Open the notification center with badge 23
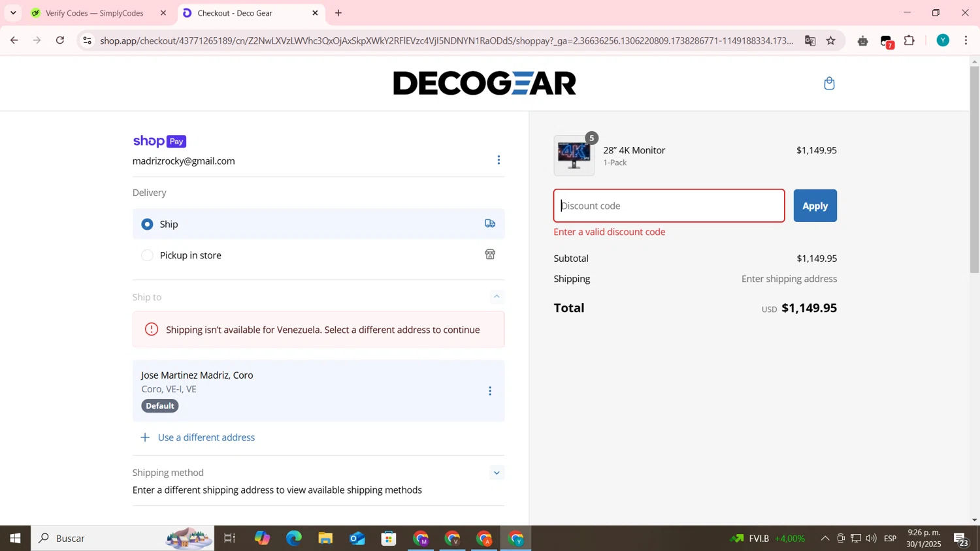Viewport: 980px width, 551px height. point(962,539)
